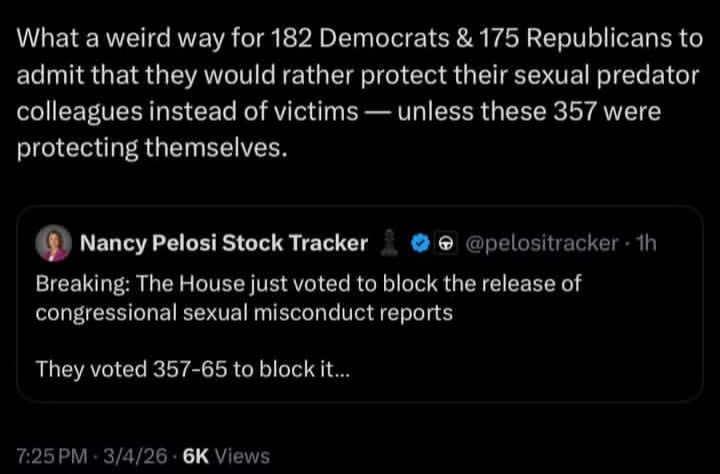Screen dimensions: 720x474
Task: Click the quoted post's 1h timestamp
Action: tap(646, 244)
